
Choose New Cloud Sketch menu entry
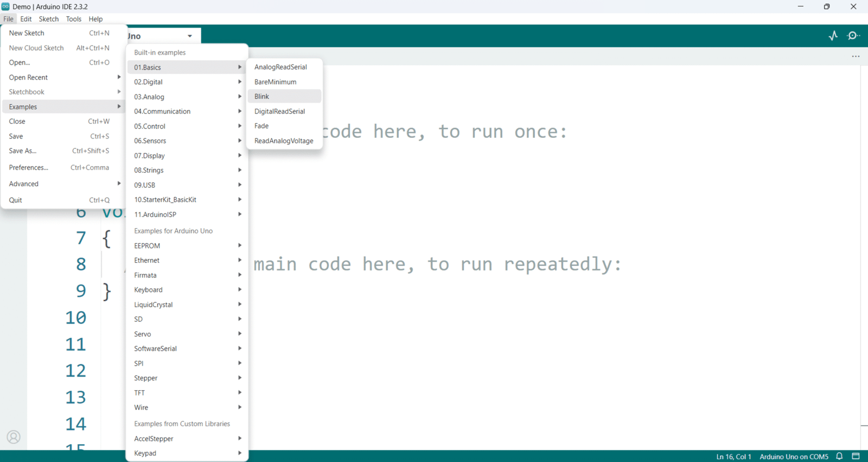63,48
